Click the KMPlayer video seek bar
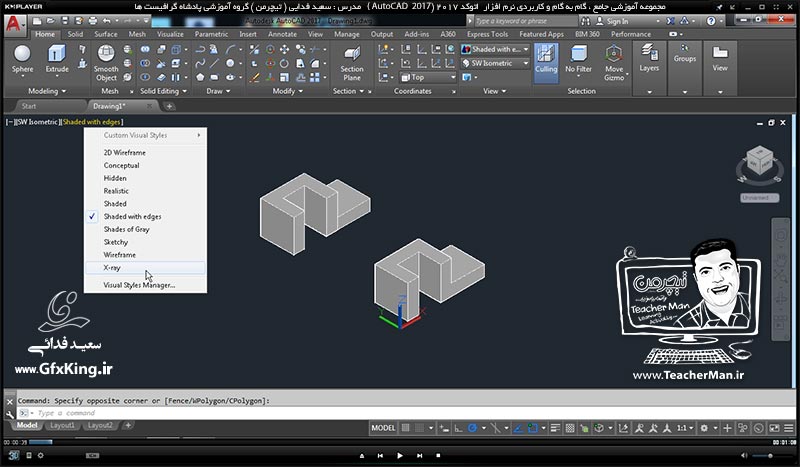This screenshot has width=800, height=467. point(399,442)
